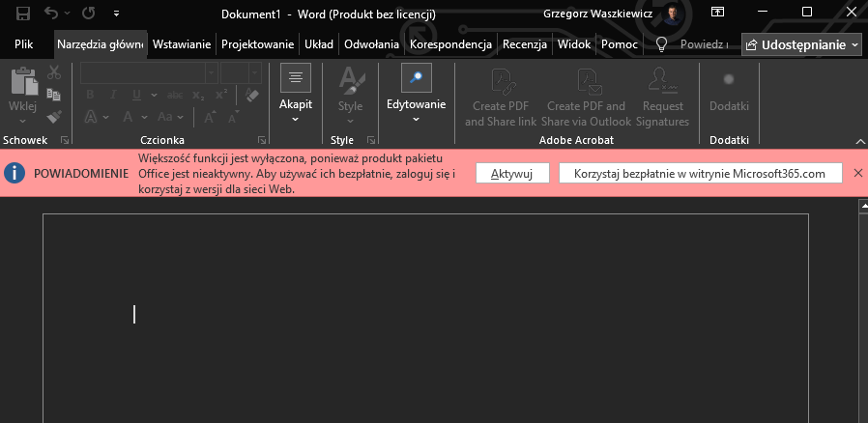The width and height of the screenshot is (868, 423).
Task: Open Czcionka dialog launcher
Action: 262,140
